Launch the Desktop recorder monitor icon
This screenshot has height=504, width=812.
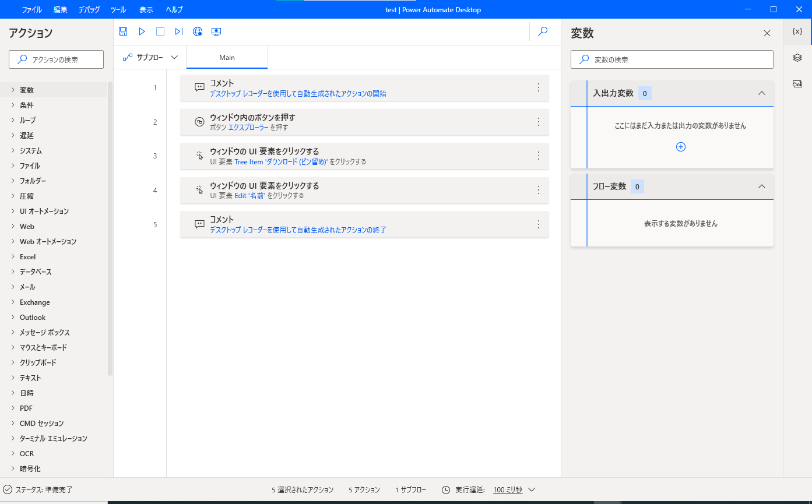coord(216,31)
